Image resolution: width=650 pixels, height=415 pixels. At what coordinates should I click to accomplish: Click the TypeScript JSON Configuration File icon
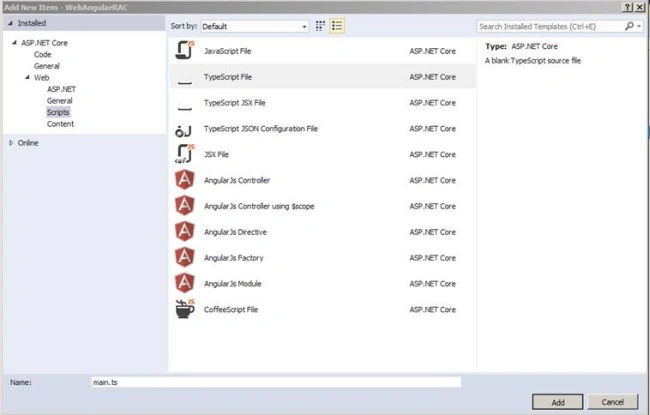coord(183,131)
